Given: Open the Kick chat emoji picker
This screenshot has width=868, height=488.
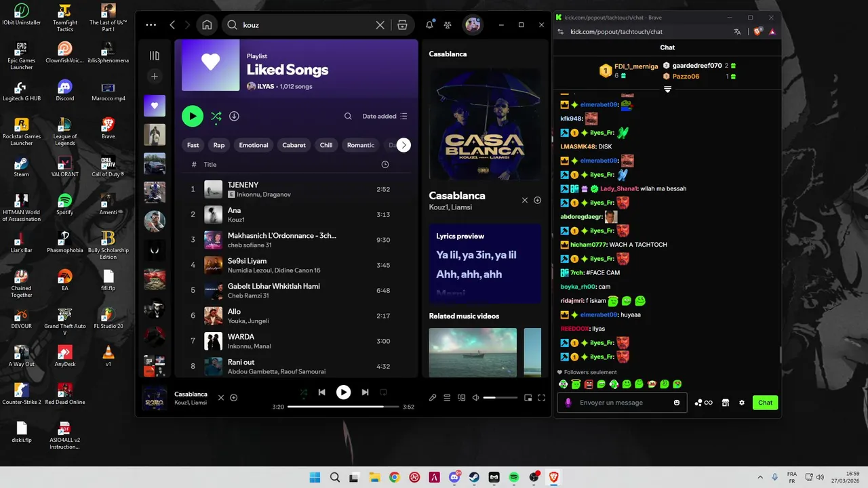Looking at the screenshot, I should [677, 403].
